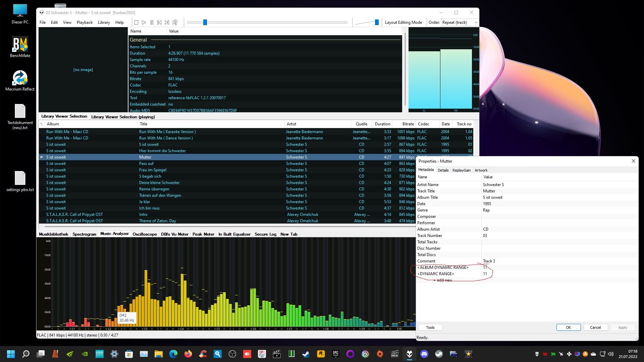Viewport: 644px width, 362px height.
Task: Click the playback seek bar thumb
Action: (205, 22)
